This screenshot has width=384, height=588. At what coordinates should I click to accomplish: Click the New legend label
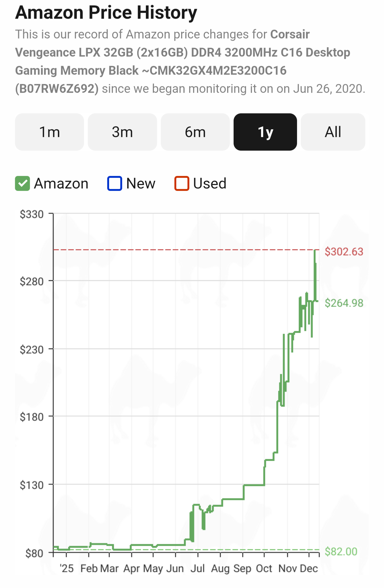[x=141, y=183]
